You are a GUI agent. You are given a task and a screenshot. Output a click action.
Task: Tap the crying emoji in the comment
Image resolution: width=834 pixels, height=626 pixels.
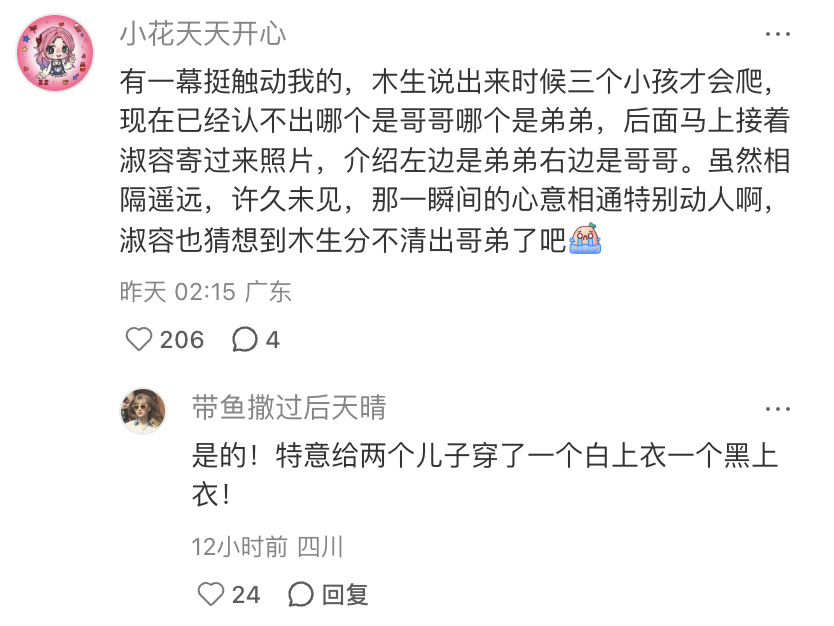(585, 239)
